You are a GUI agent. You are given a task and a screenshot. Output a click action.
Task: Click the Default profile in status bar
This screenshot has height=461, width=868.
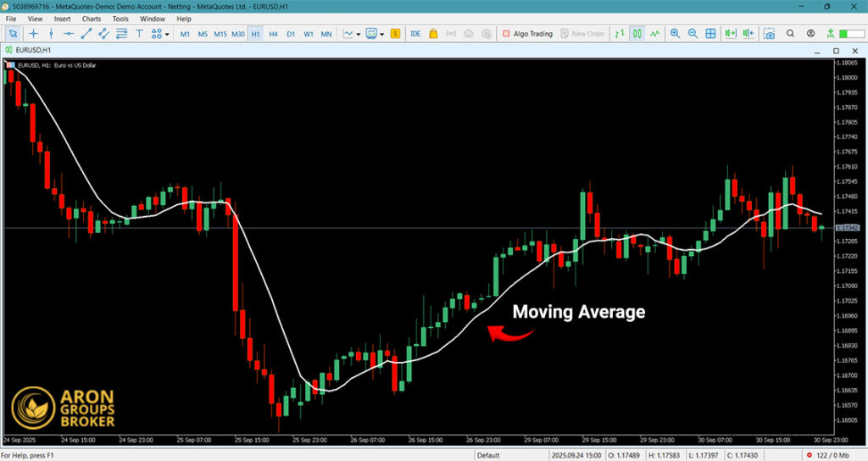(x=487, y=455)
